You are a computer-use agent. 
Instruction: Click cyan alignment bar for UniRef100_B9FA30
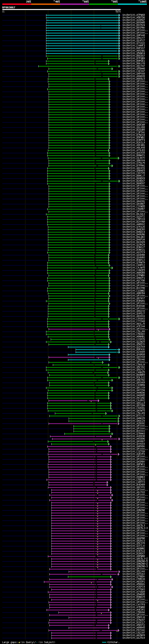pos(98,350)
